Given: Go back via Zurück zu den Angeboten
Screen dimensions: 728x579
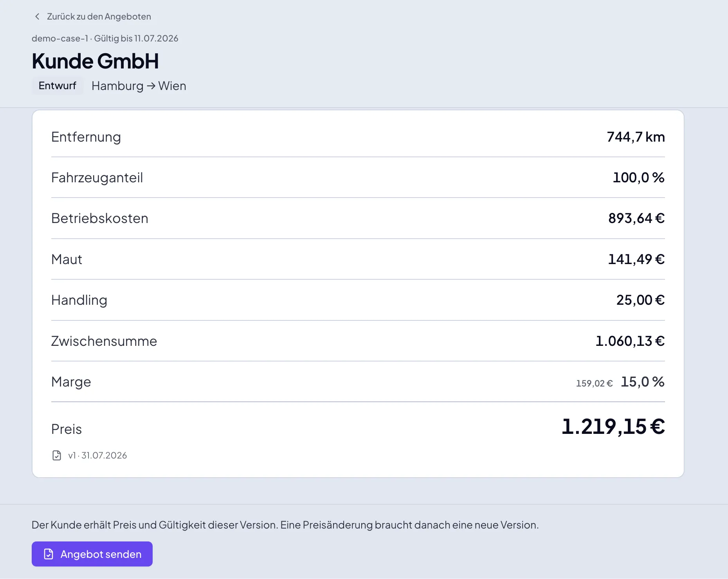Looking at the screenshot, I should pos(93,16).
